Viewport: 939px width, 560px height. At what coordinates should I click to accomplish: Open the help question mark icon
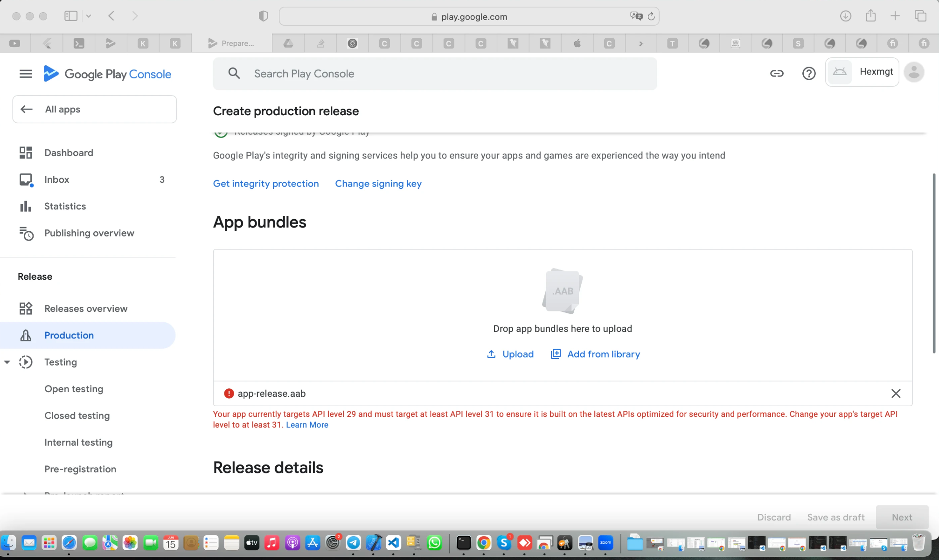(x=809, y=73)
